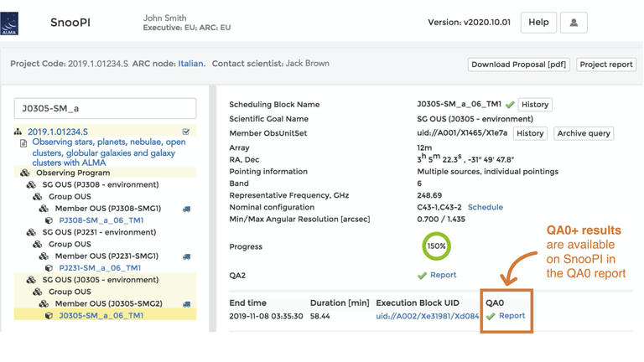Click the J0305-SM_a search input field
The image size is (644, 362).
(x=105, y=108)
